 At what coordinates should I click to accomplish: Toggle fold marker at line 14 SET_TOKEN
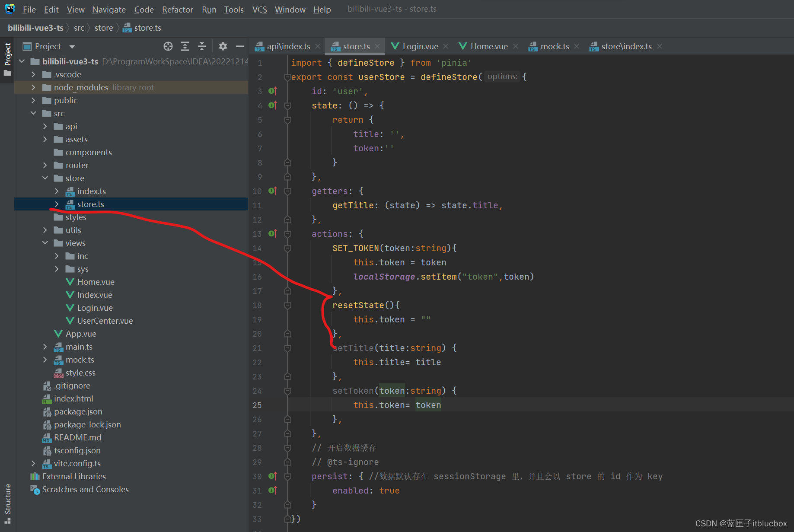[x=287, y=248]
